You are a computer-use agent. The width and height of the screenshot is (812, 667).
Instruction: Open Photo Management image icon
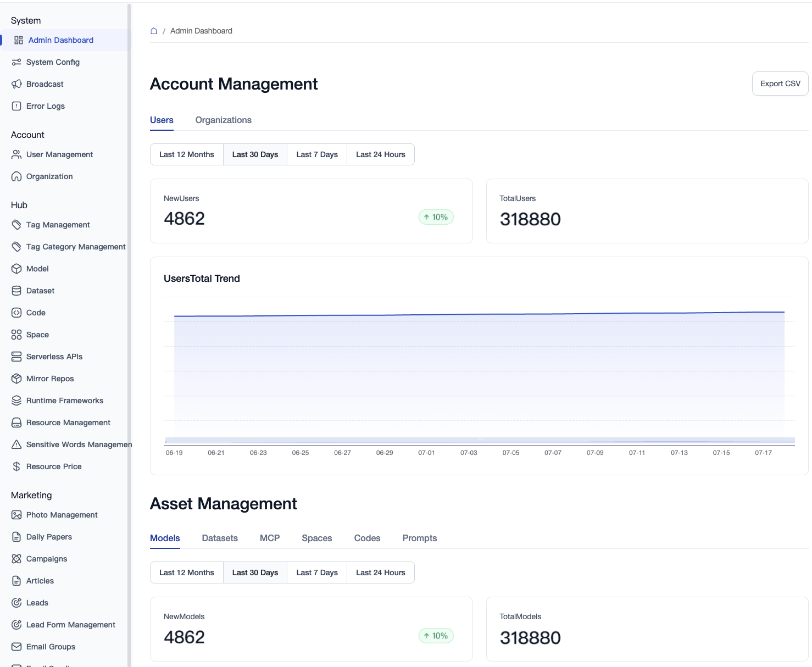[16, 515]
